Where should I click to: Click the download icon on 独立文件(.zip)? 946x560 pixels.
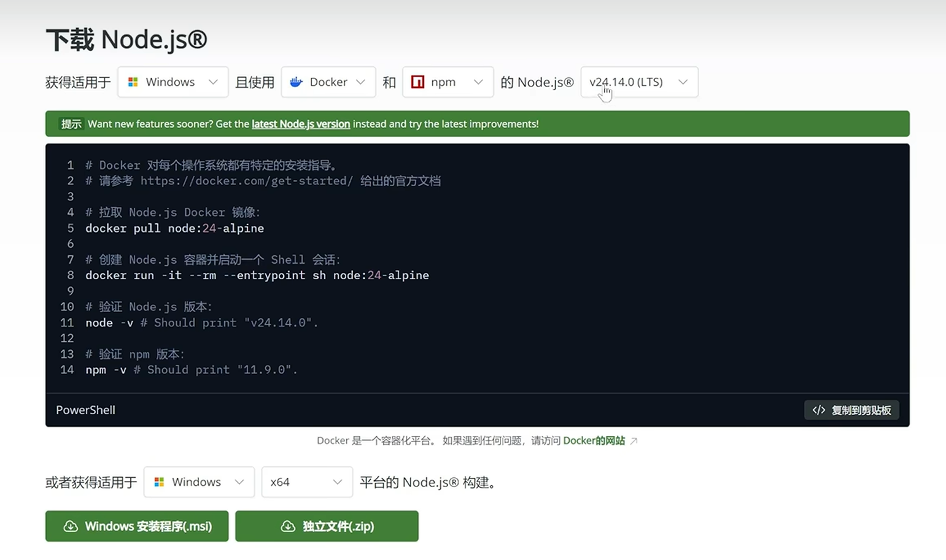[288, 526]
